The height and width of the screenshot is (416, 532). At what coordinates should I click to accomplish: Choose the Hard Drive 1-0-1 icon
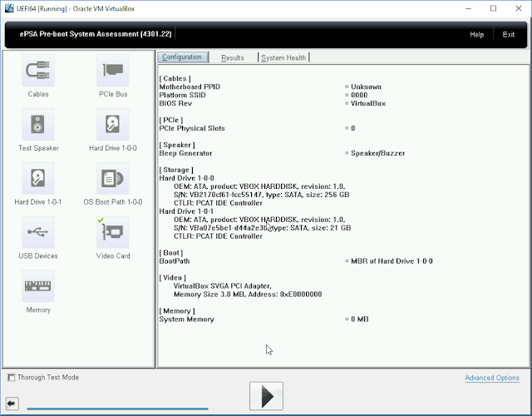pos(38,178)
